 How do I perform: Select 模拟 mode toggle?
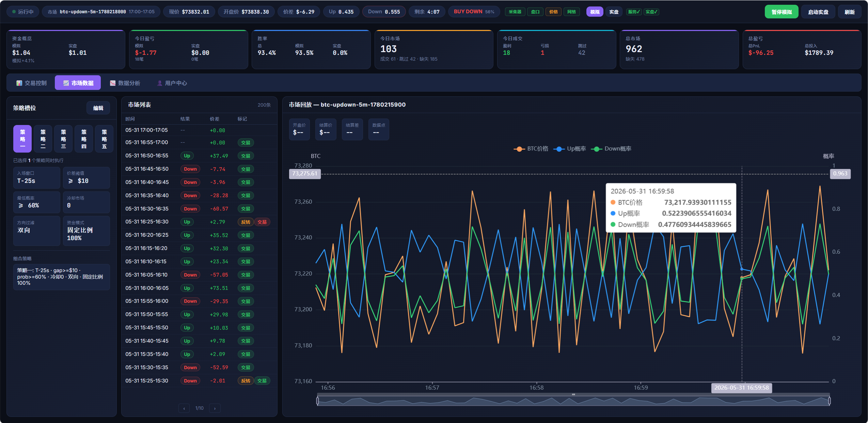click(595, 12)
